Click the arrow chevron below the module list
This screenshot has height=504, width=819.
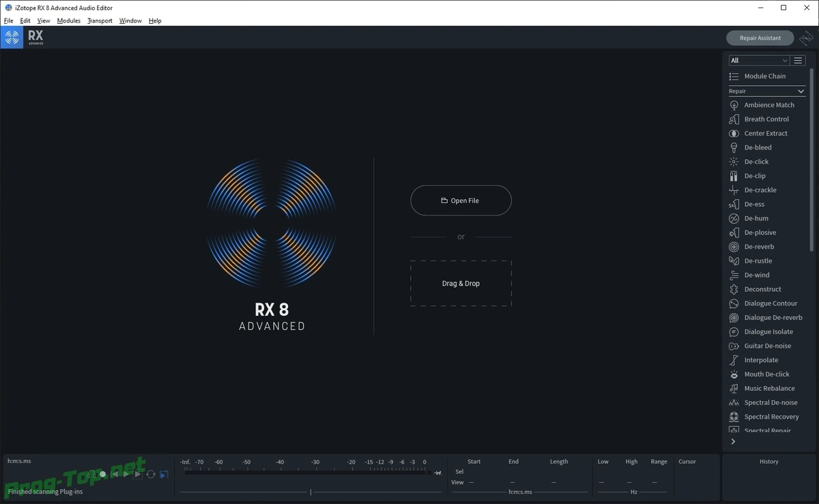(x=733, y=442)
